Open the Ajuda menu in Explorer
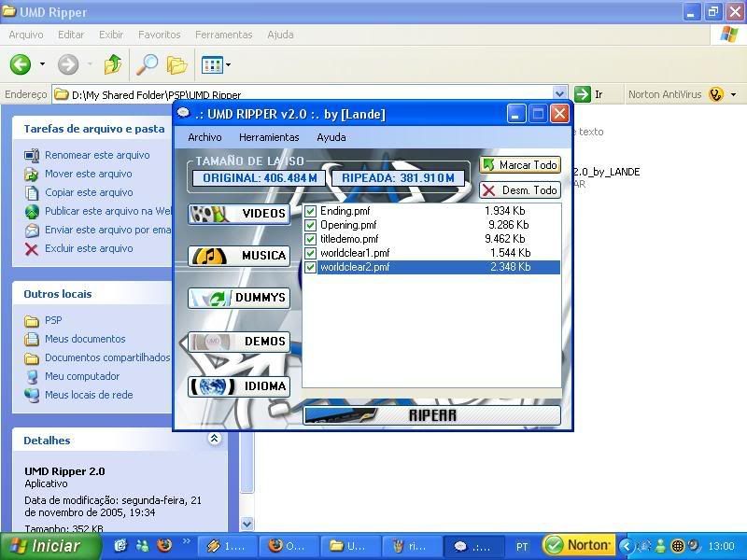The height and width of the screenshot is (560, 747). [x=280, y=35]
